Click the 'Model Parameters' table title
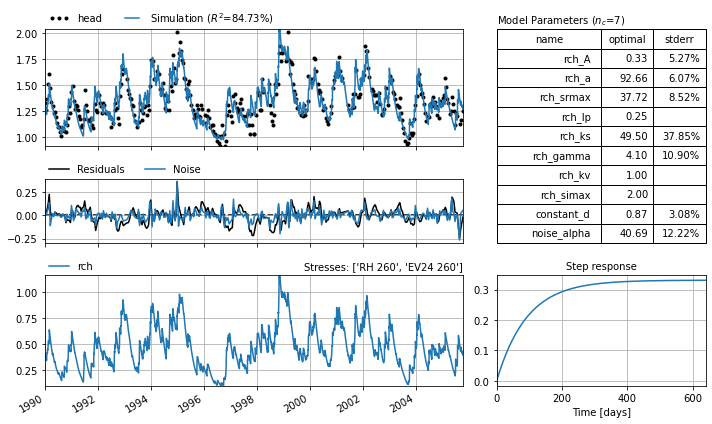This screenshot has height=424, width=712. (561, 20)
